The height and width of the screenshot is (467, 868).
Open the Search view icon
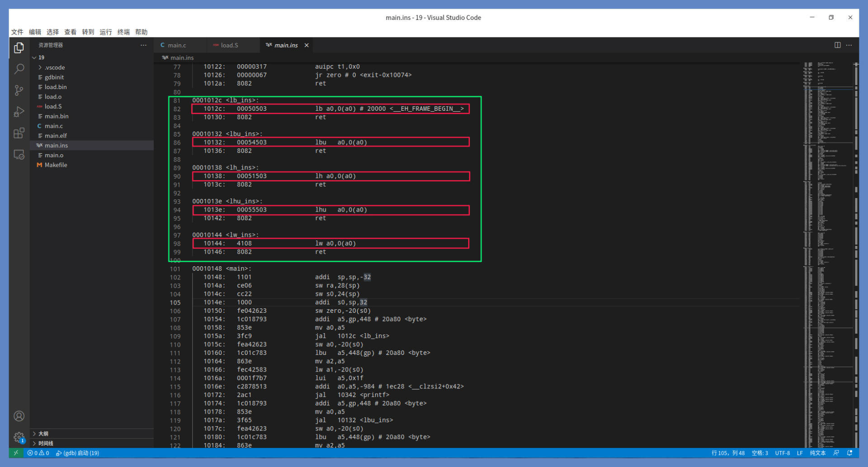[19, 69]
